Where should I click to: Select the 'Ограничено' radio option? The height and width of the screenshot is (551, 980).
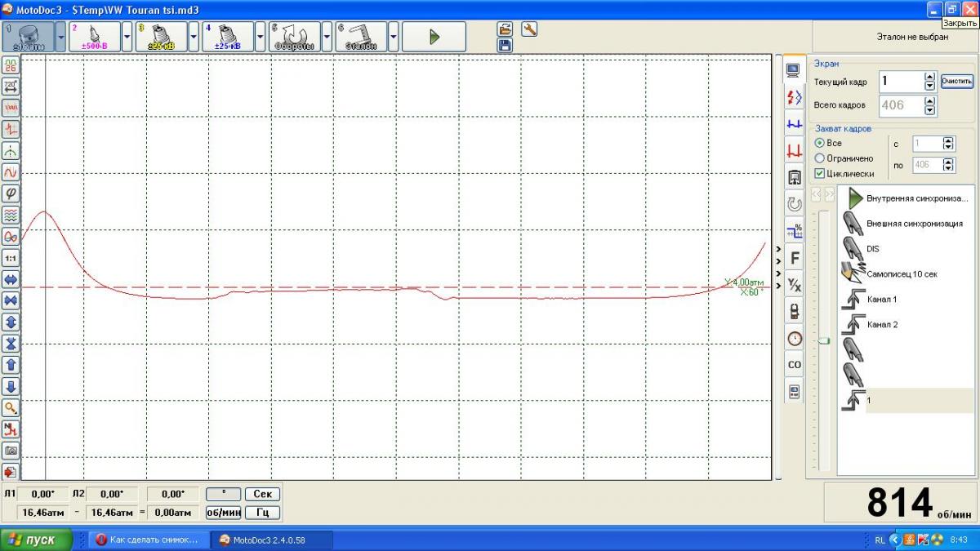point(820,158)
